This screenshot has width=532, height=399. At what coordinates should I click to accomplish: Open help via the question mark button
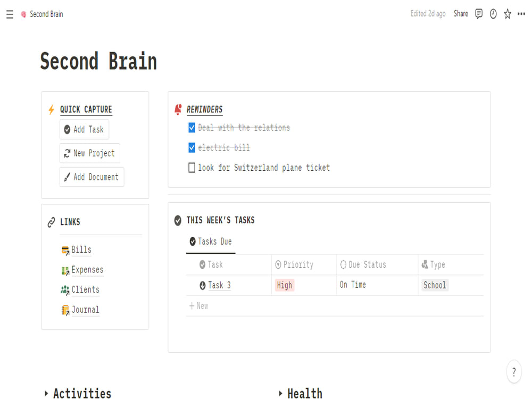coord(514,372)
